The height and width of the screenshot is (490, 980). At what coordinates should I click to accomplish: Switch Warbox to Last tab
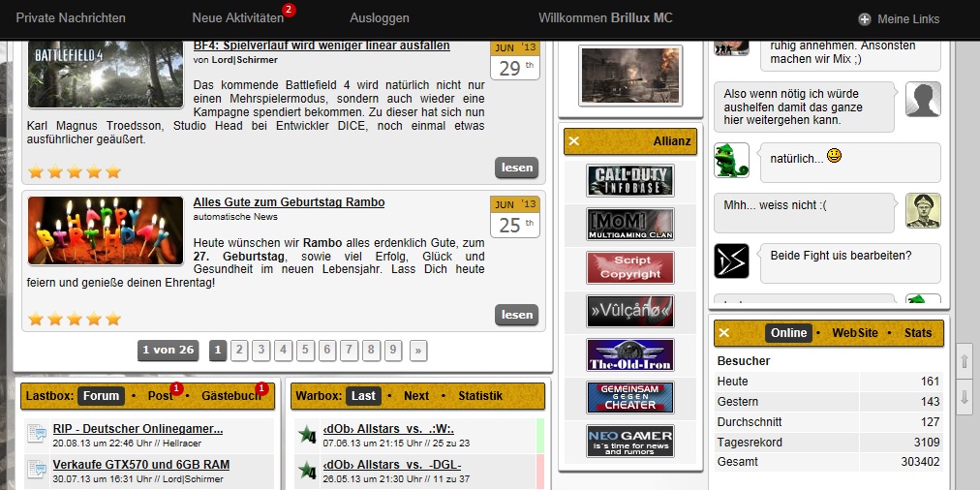tap(363, 396)
